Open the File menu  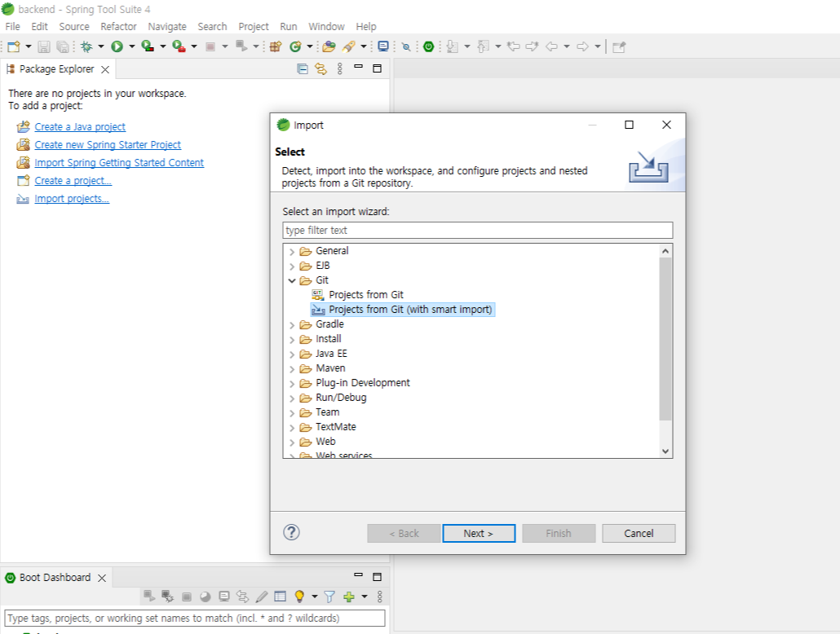(x=12, y=26)
